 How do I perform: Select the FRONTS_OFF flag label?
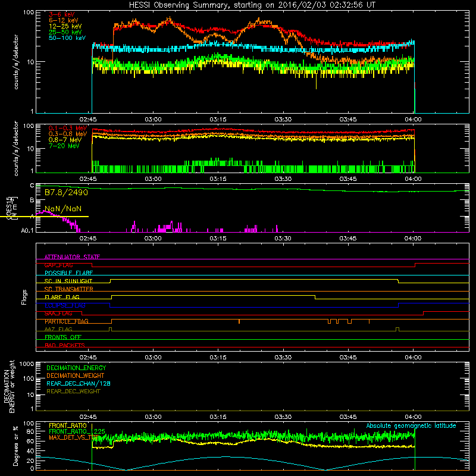pos(63,337)
